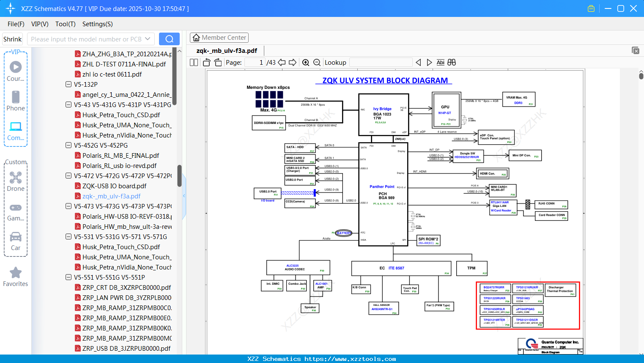Go to the previous page arrow

[282, 63]
